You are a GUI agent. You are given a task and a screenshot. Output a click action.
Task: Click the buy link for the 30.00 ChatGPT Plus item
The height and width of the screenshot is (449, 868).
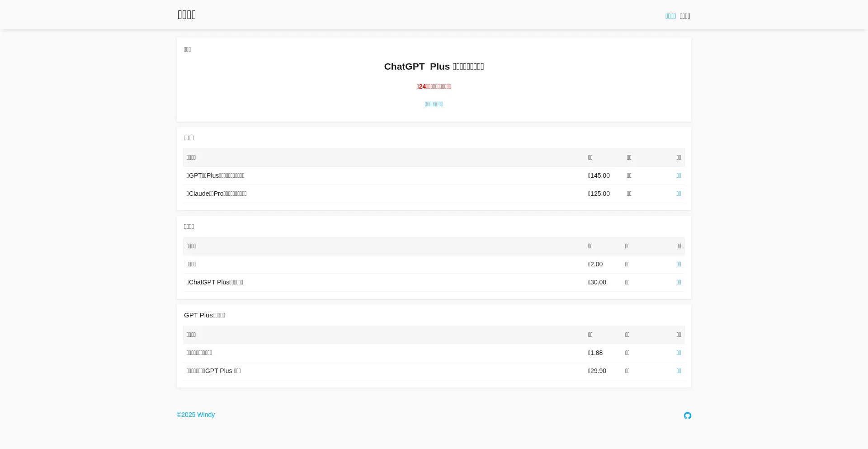[679, 282]
